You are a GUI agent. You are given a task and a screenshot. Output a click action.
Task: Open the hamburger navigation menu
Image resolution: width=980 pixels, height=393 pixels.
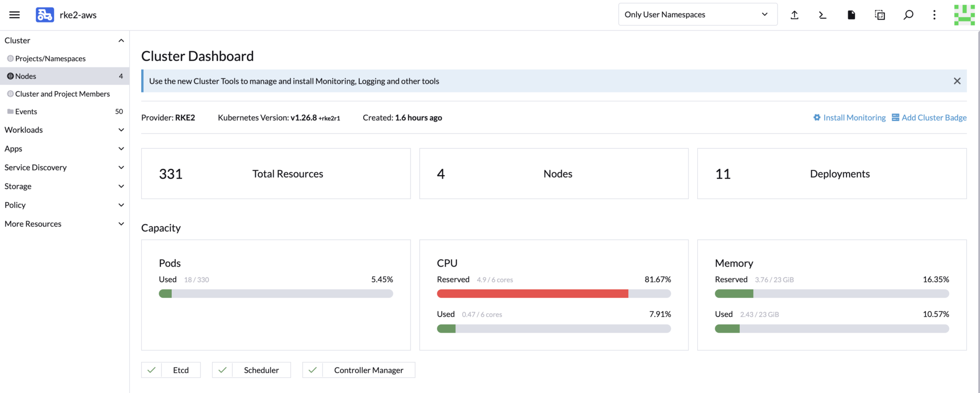15,15
